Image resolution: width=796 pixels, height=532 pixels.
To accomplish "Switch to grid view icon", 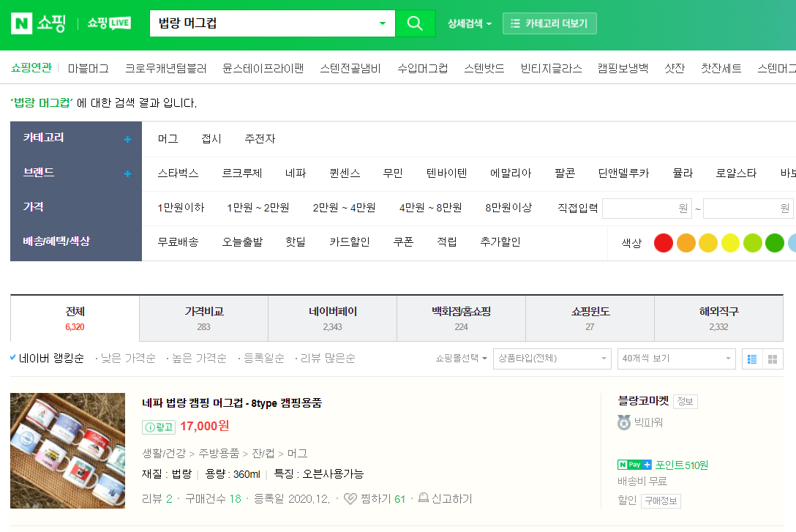I will pyautogui.click(x=773, y=359).
